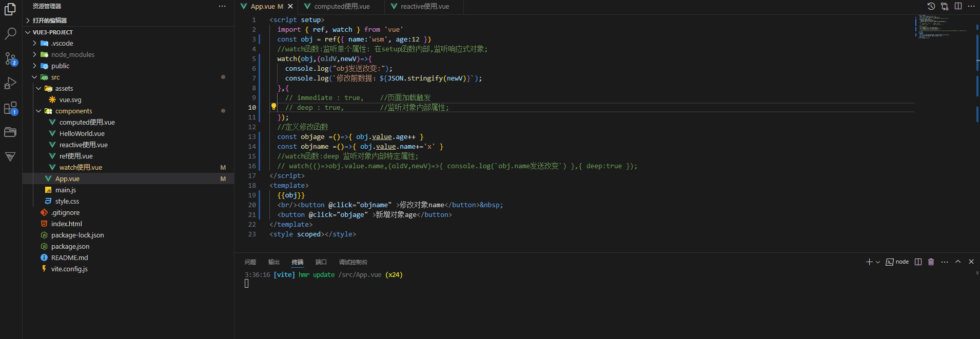The width and height of the screenshot is (980, 339).
Task: Open the 调试控制台 (Debug Console) tab
Action: 353,262
